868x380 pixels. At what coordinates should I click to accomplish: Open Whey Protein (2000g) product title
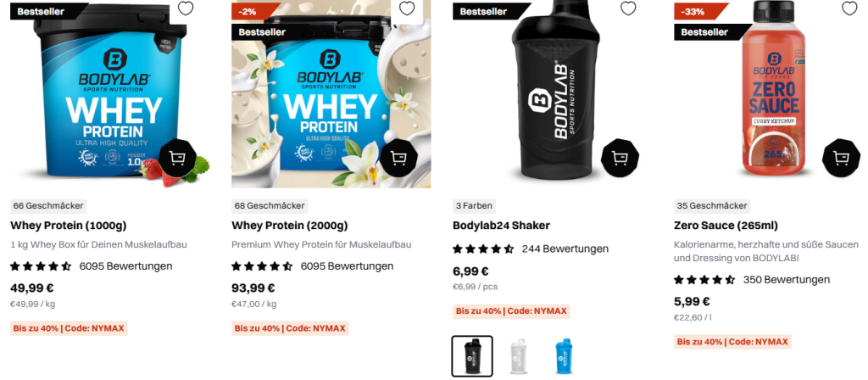click(x=290, y=226)
